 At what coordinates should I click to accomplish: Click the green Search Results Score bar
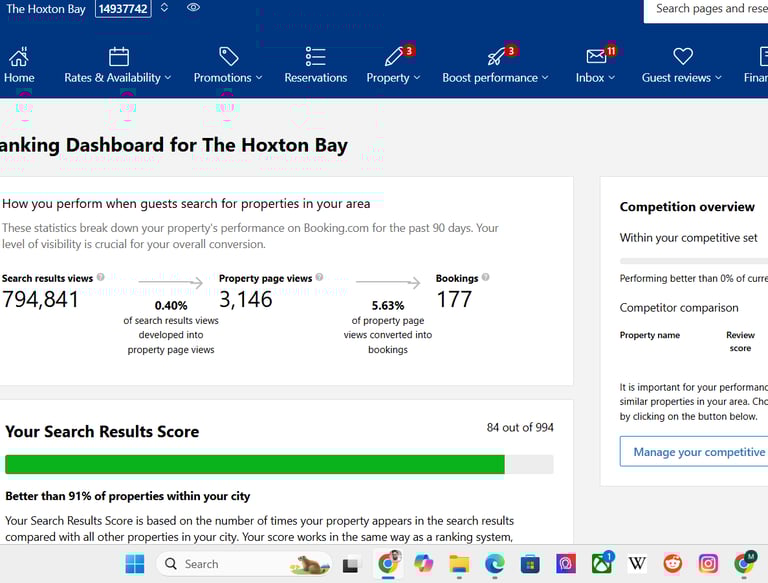tap(255, 464)
